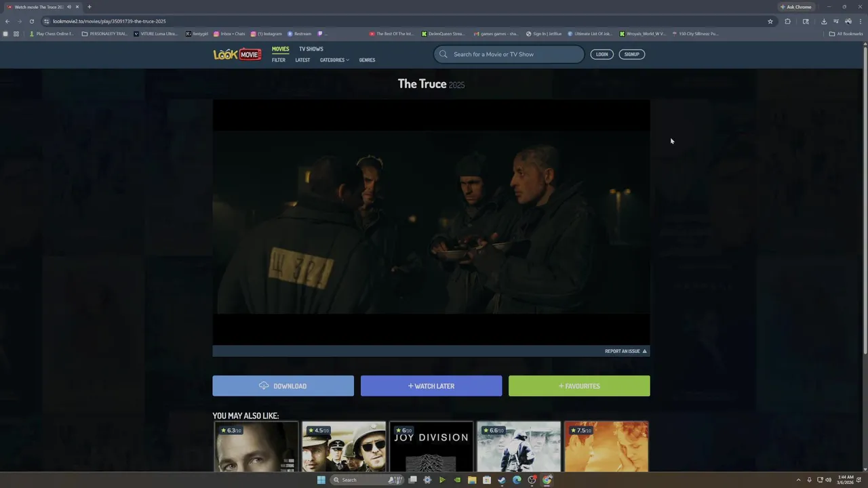Open Chrome media control icon

[x=836, y=21]
